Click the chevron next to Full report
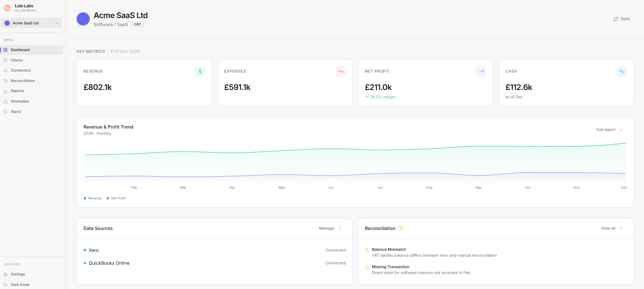Screen dimensions: 644x289 coord(621,130)
